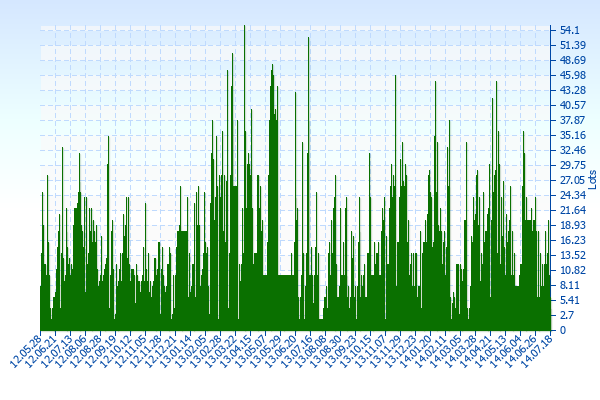Click the 13.01.14 date label
This screenshot has width=600, height=400.
pyautogui.click(x=176, y=351)
